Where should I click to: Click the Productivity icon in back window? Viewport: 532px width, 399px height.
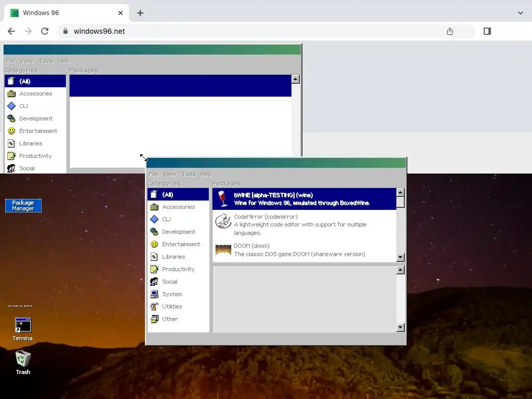click(11, 156)
